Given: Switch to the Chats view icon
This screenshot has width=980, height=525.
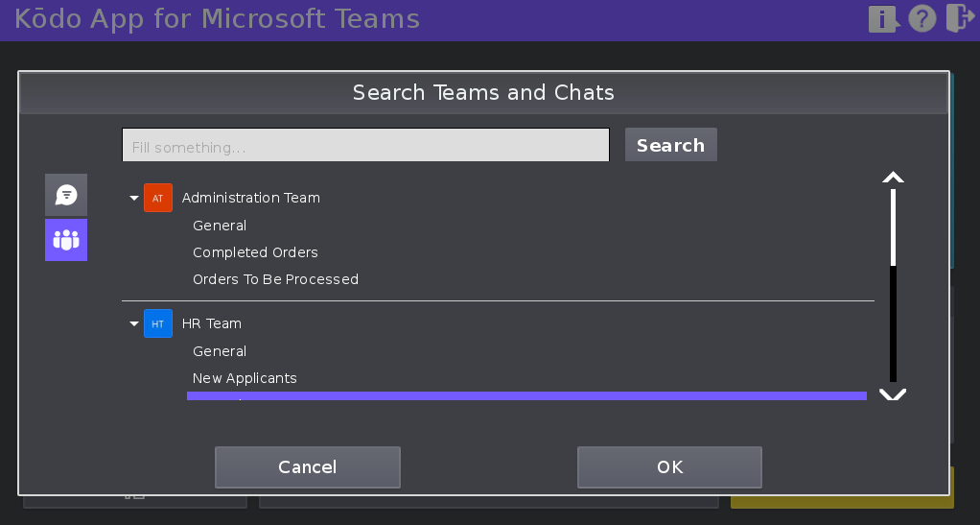Looking at the screenshot, I should tap(66, 195).
